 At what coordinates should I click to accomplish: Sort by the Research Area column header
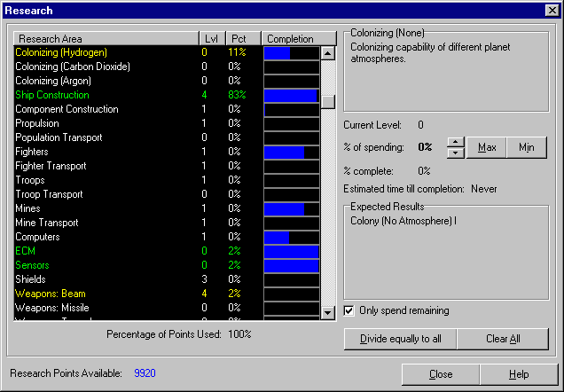pyautogui.click(x=106, y=38)
